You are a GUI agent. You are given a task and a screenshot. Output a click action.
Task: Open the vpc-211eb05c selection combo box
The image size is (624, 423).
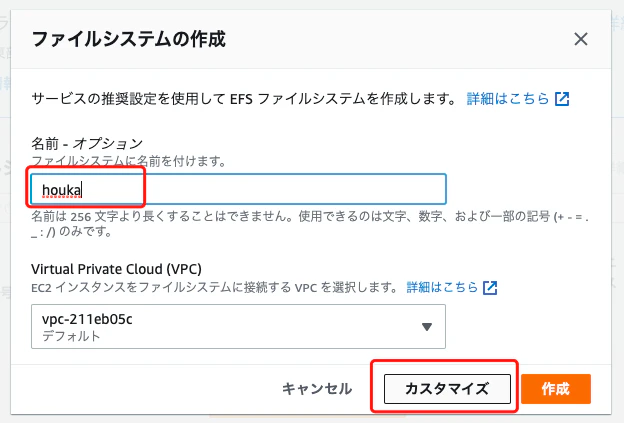pos(238,327)
